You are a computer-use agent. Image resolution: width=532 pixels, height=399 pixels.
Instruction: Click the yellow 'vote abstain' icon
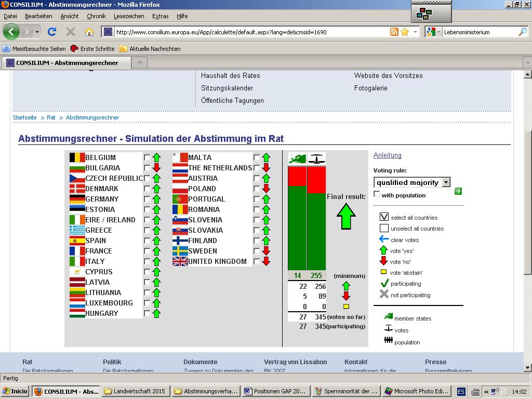coord(384,272)
